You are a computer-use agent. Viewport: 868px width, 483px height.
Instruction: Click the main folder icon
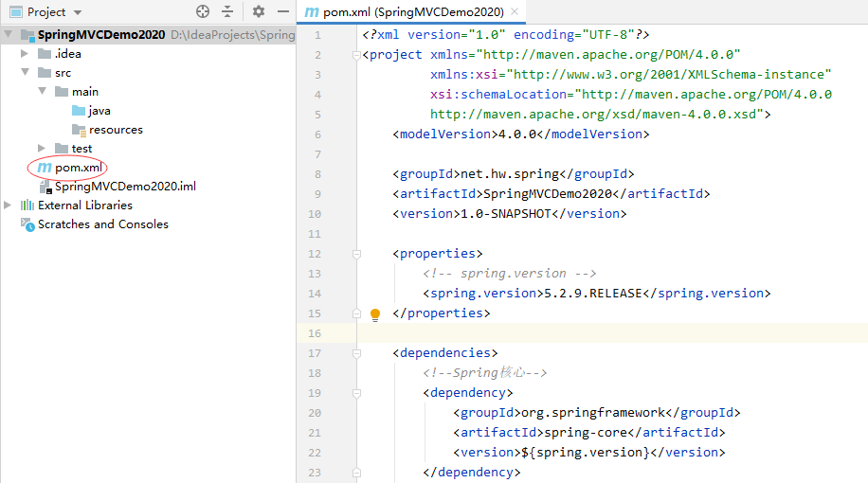coord(62,91)
